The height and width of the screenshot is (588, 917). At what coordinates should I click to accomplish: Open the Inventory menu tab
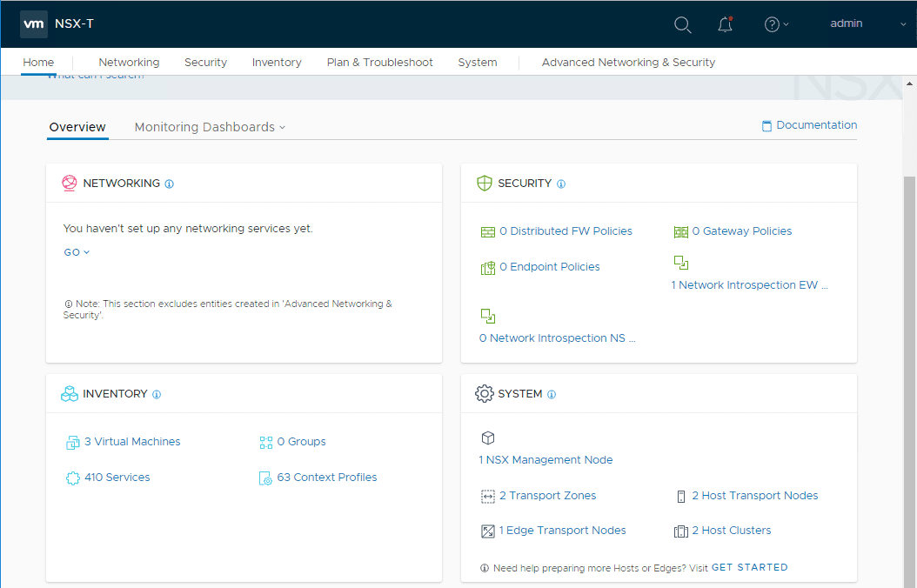tap(277, 63)
